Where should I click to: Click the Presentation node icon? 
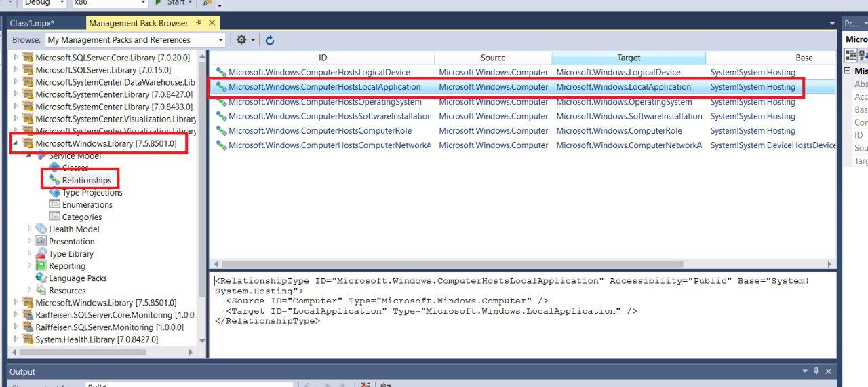(41, 241)
